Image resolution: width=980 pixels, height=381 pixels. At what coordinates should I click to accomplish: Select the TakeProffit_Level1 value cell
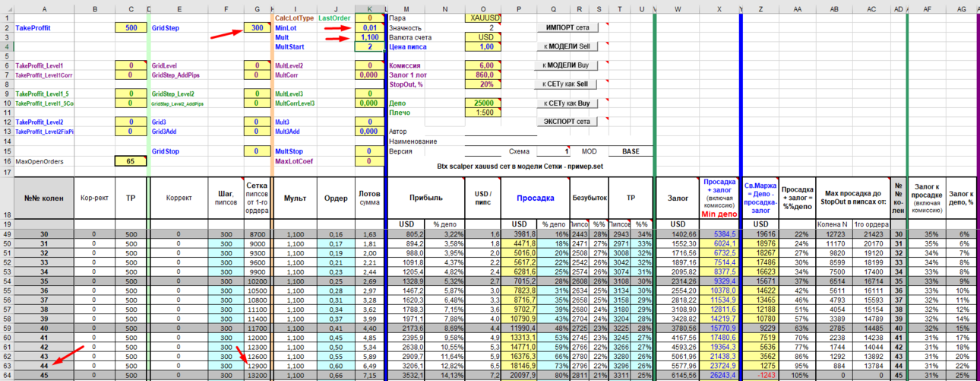[131, 66]
